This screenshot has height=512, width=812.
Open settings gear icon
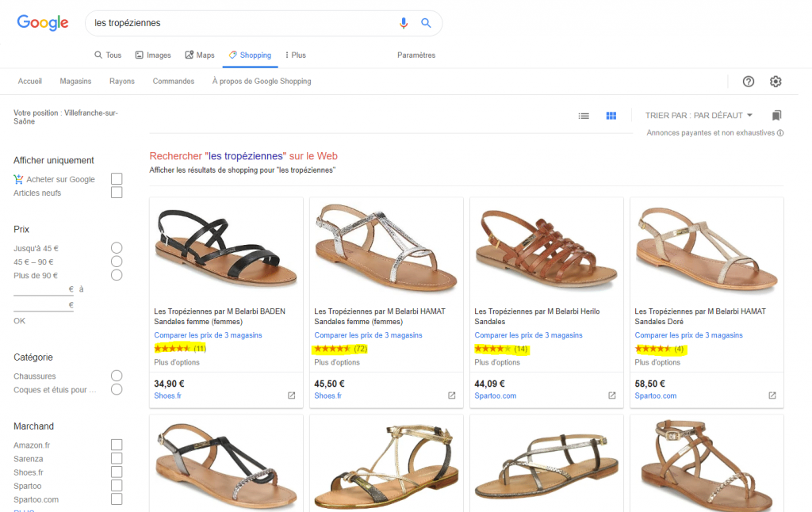click(x=776, y=82)
